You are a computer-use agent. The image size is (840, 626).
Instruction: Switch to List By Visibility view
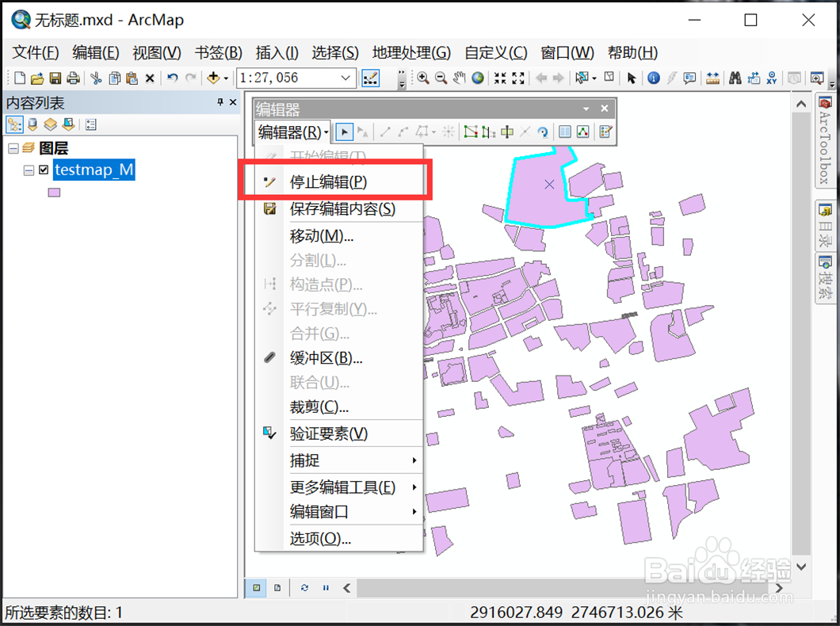(x=51, y=124)
